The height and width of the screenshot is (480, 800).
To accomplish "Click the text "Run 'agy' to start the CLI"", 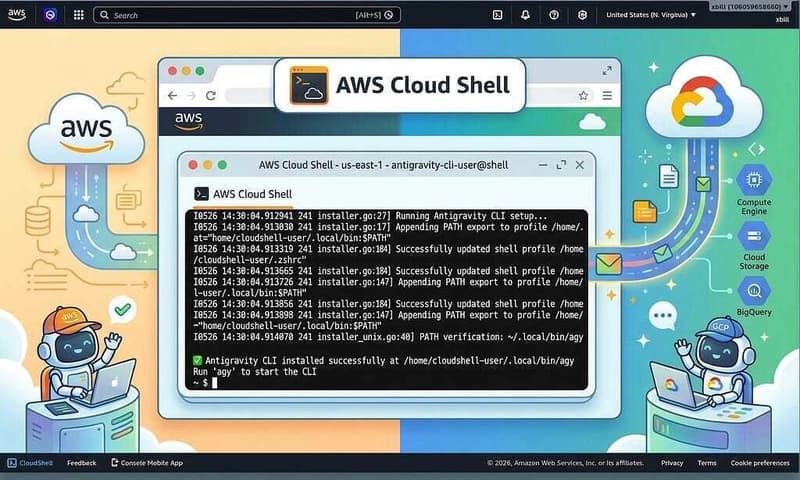I will [x=255, y=371].
